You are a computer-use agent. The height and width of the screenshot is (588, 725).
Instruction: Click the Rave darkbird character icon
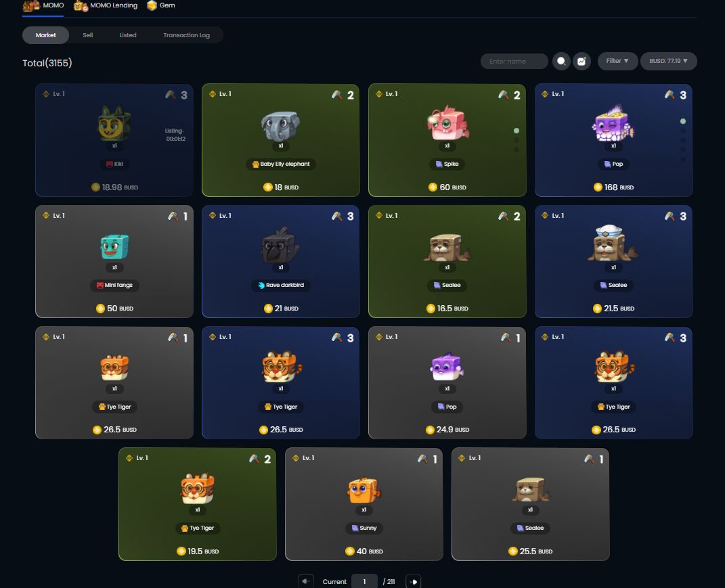coord(280,246)
